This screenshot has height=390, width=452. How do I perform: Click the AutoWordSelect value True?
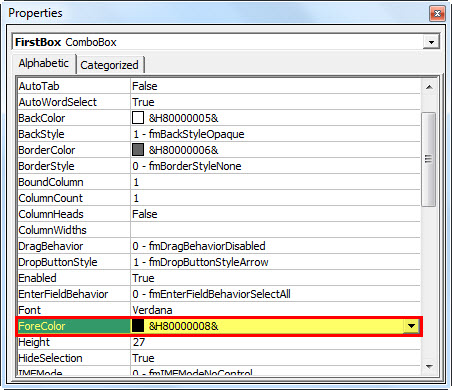tap(143, 102)
